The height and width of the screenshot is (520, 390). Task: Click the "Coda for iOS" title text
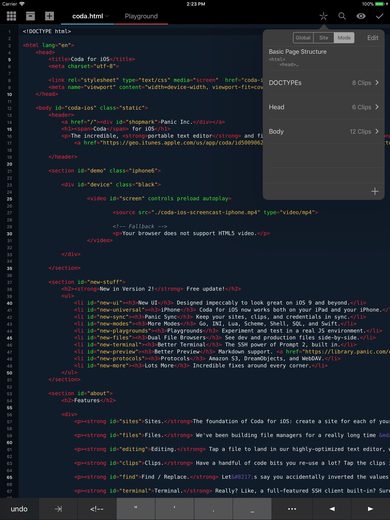point(90,59)
